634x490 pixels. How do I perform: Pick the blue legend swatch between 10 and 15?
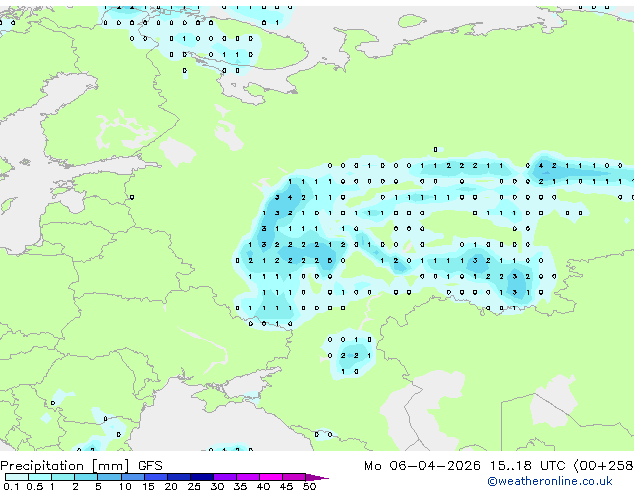coord(133,477)
